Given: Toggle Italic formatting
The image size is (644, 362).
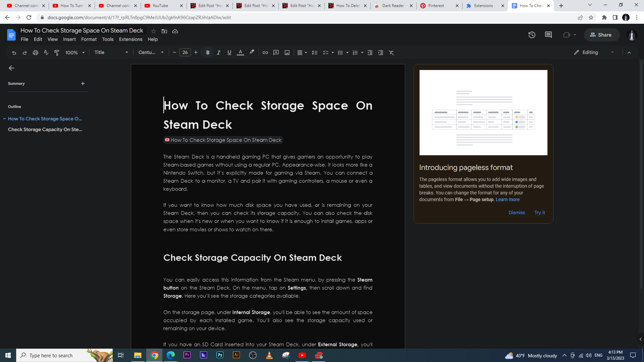Looking at the screenshot, I should (x=218, y=53).
